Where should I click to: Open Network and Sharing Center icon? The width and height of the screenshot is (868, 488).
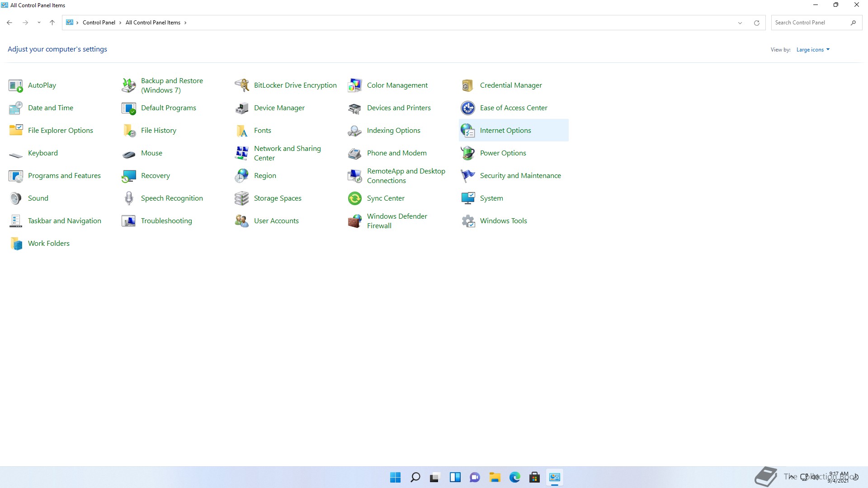click(242, 153)
